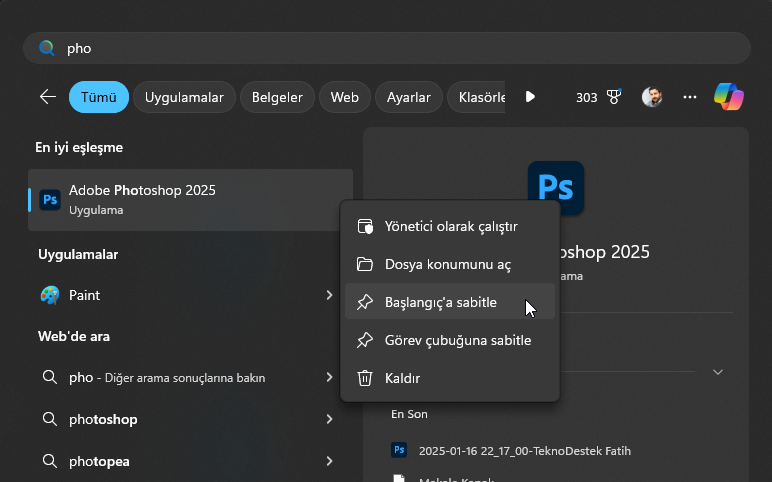Expand the 'photopea' suggestion chevron
This screenshot has height=482, width=772.
tap(329, 461)
